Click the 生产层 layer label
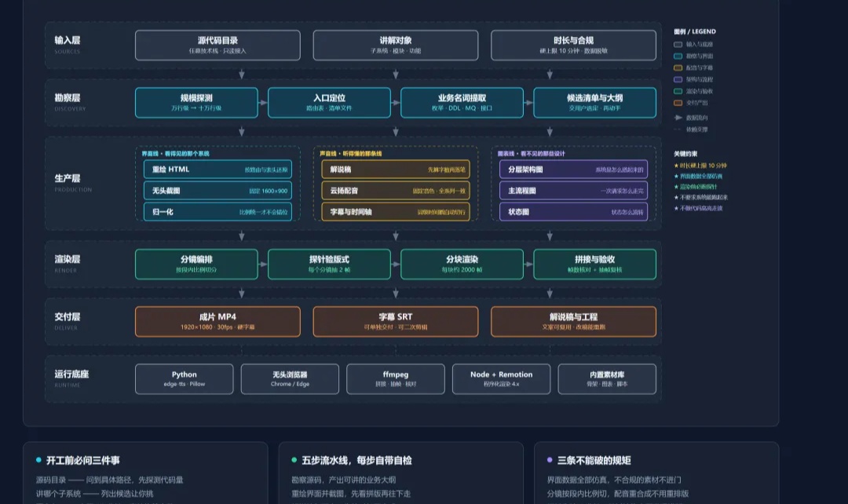 coord(67,178)
